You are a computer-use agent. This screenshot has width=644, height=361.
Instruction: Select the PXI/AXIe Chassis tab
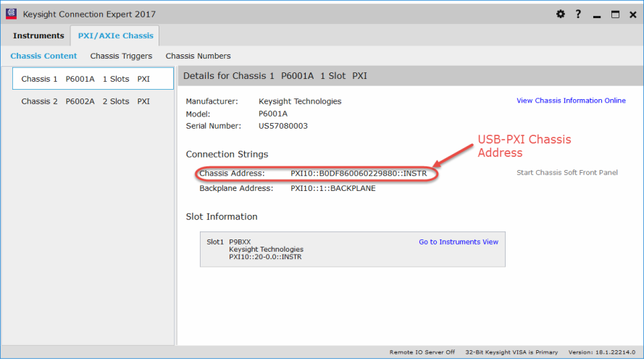[115, 35]
